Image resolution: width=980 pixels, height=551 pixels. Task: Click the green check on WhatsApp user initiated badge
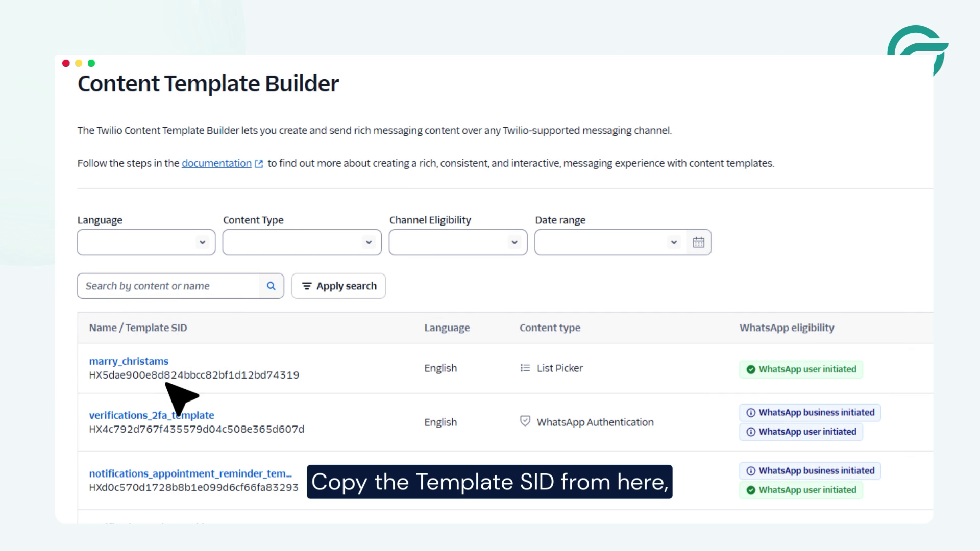[x=751, y=369]
